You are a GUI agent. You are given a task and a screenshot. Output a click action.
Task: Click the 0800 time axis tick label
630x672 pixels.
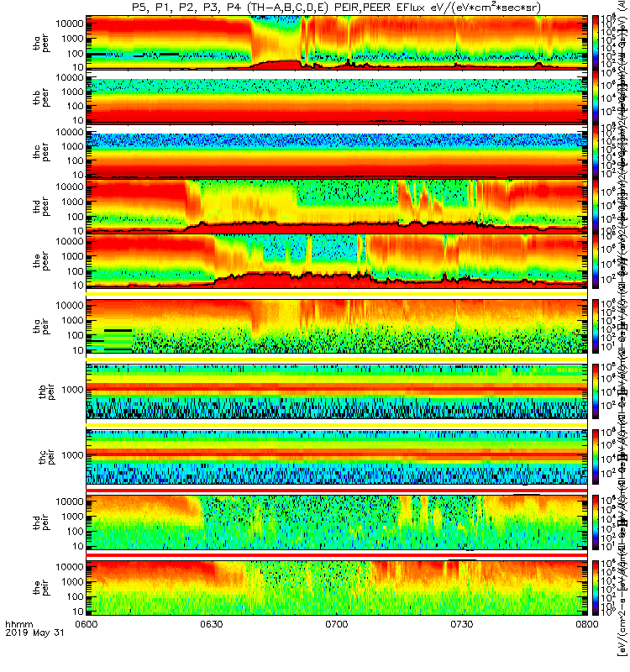point(586,624)
